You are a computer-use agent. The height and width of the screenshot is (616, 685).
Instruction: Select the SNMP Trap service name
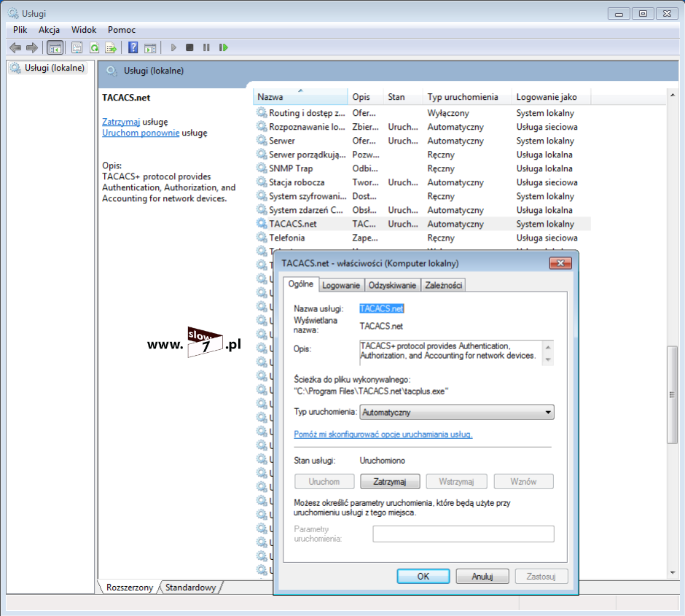tap(291, 168)
